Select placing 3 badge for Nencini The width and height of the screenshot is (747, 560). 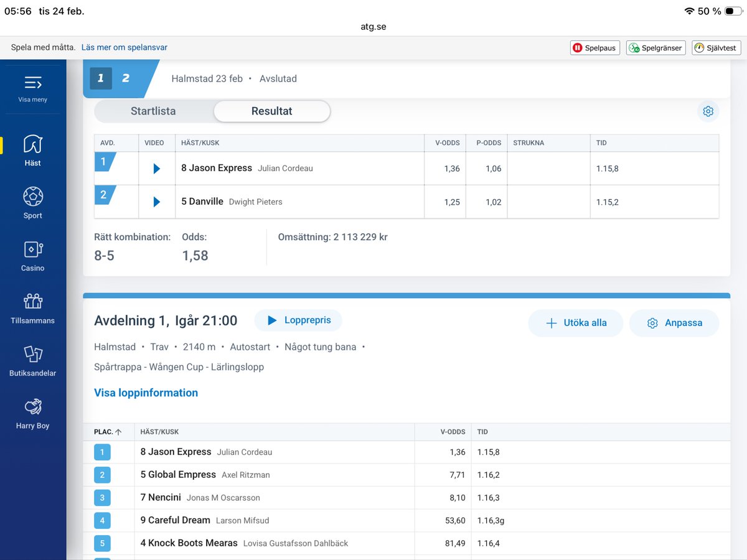pyautogui.click(x=102, y=498)
